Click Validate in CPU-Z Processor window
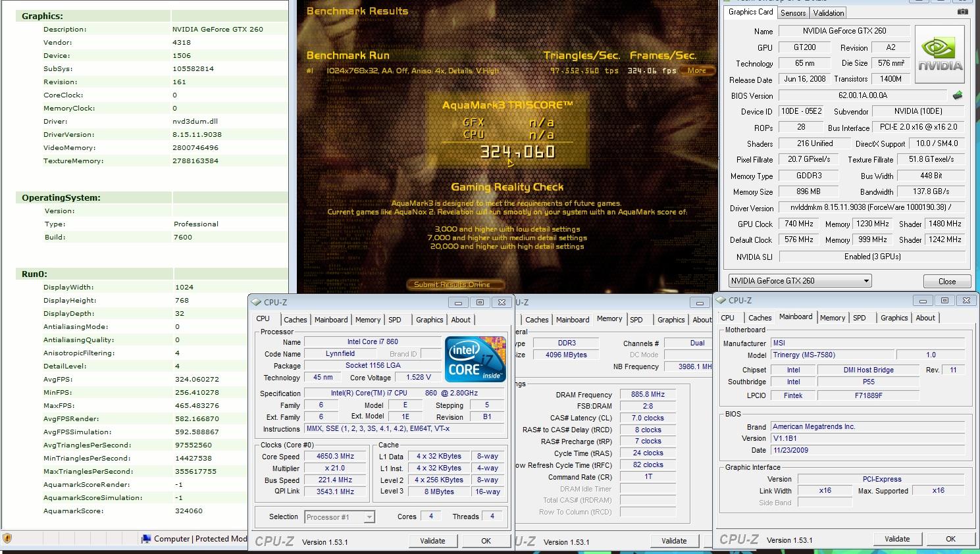Screen dimensions: 980x554 tap(432, 541)
